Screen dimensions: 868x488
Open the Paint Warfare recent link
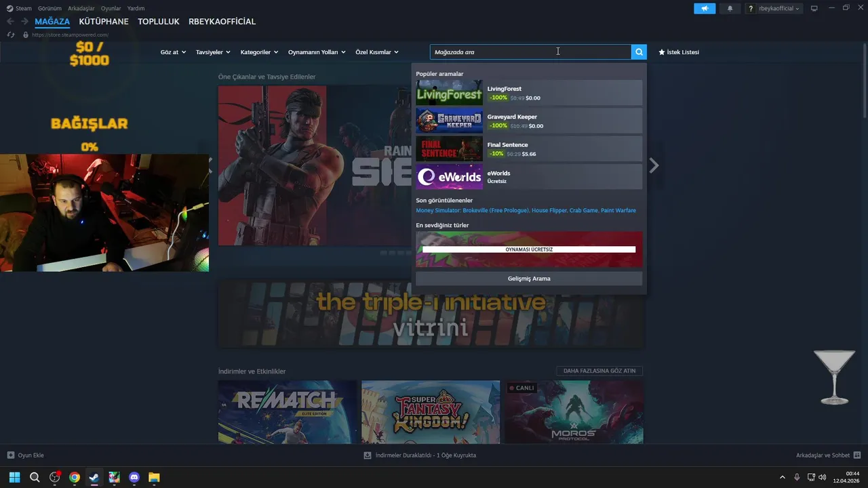[x=618, y=211]
